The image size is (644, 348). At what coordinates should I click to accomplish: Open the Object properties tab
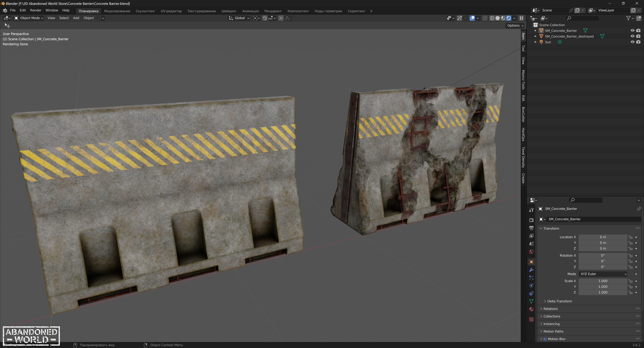[x=531, y=262]
